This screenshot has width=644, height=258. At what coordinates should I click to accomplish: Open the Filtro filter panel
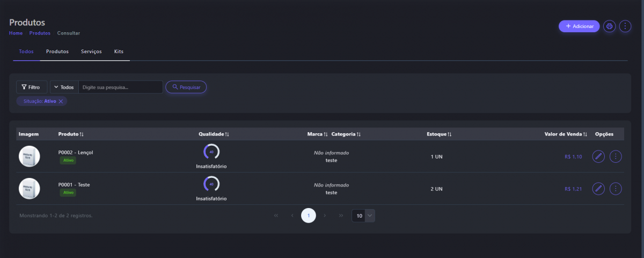pos(31,87)
